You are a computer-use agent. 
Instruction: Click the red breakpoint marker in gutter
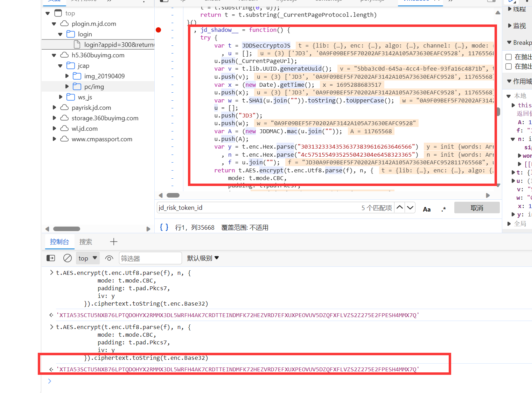(159, 30)
